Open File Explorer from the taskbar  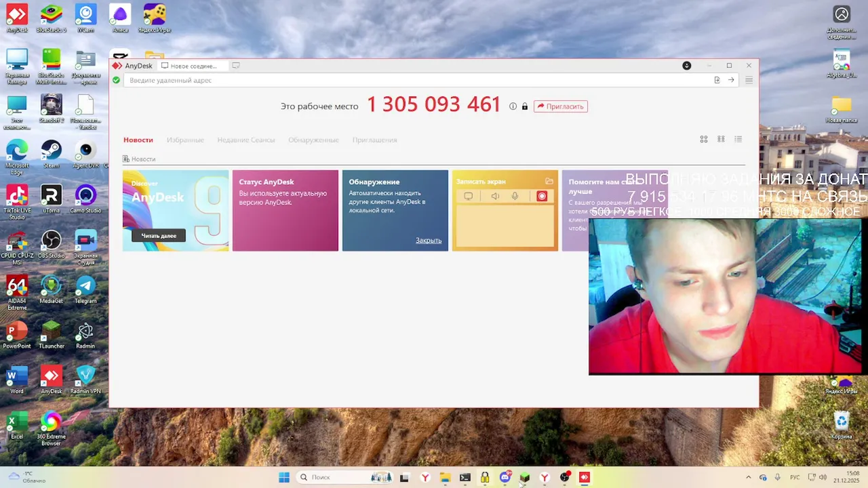[445, 477]
